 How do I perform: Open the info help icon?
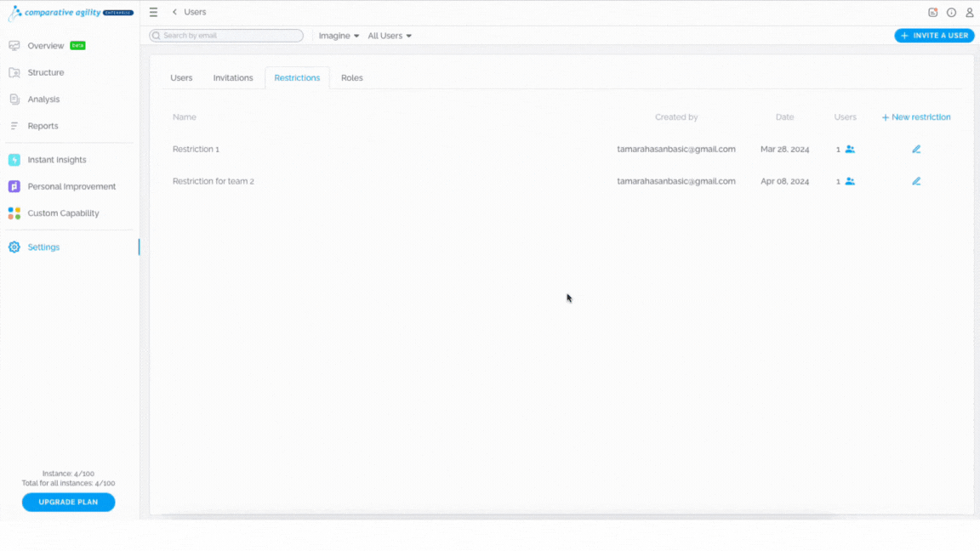(x=951, y=13)
